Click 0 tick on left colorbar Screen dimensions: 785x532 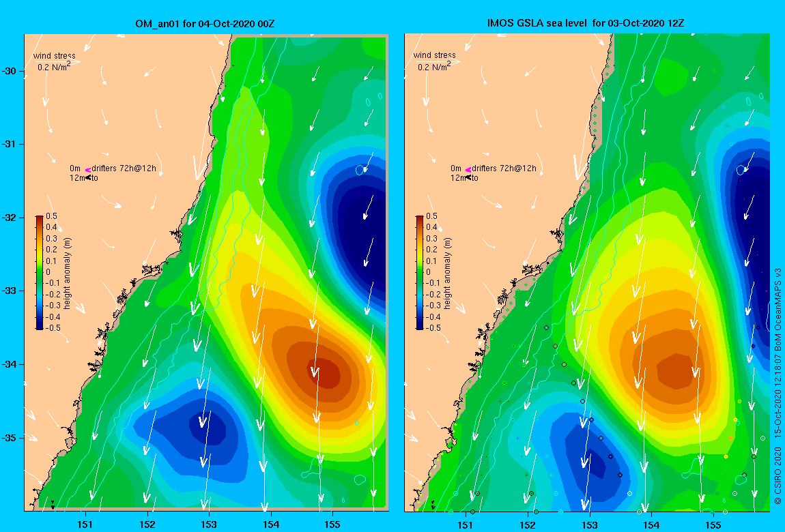pyautogui.click(x=48, y=272)
